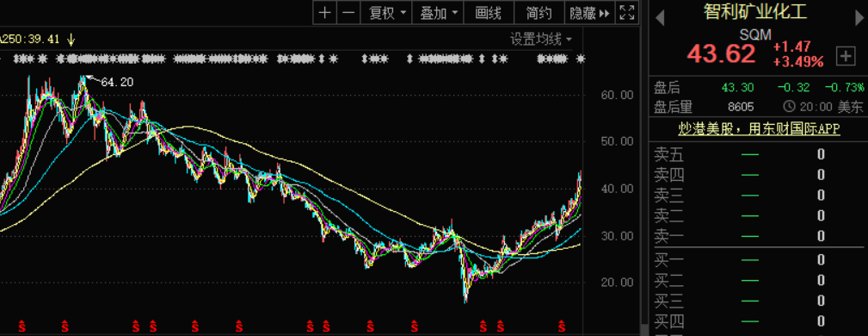Add SQM to watchlist with plus icon
The height and width of the screenshot is (336, 868).
click(845, 55)
